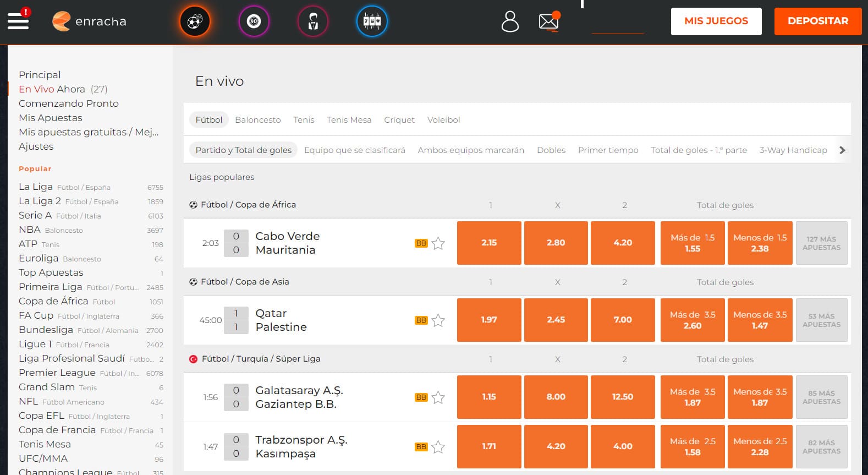
Task: Show 53 más apuestas for Qatar match
Action: 822,320
